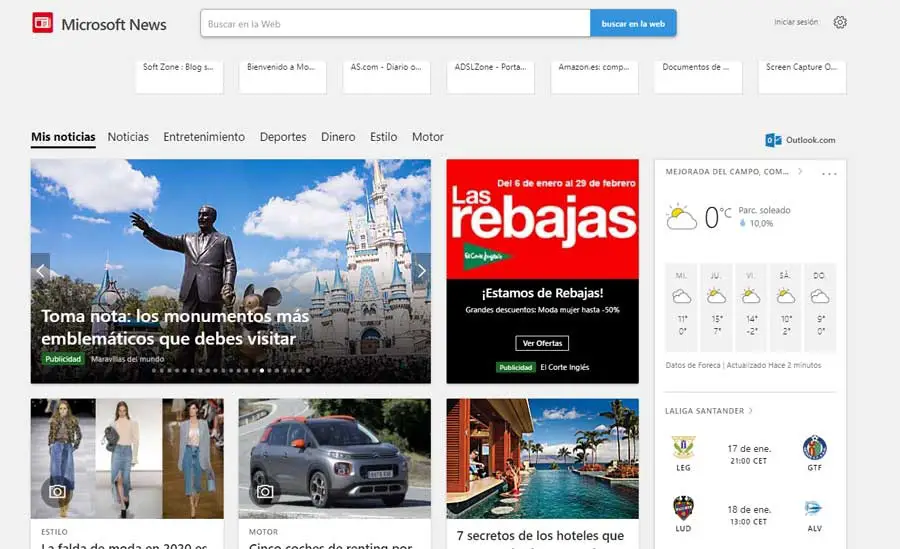Open Motor tab
Viewport: 900px width, 549px height.
(428, 137)
